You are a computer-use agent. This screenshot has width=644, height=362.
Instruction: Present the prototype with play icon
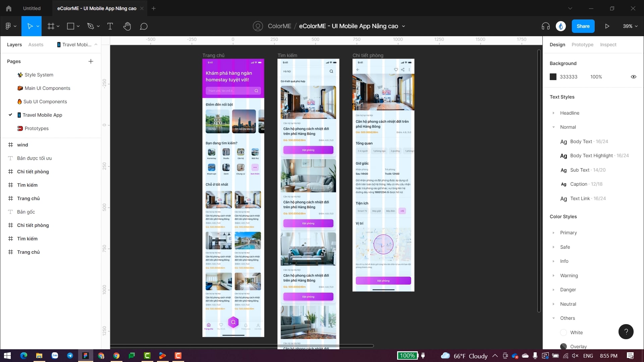(x=607, y=26)
